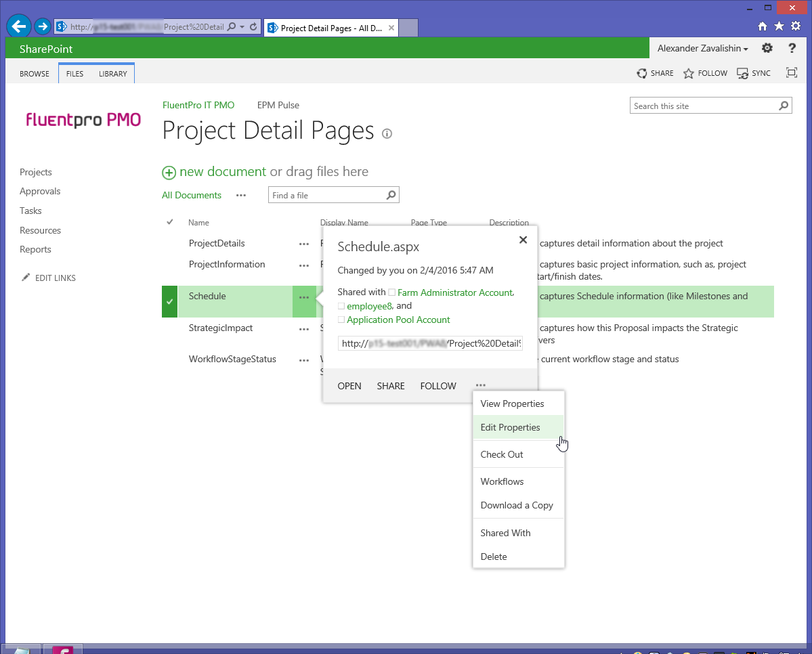The height and width of the screenshot is (654, 812).
Task: Open the Projects quick launch link
Action: click(x=36, y=172)
